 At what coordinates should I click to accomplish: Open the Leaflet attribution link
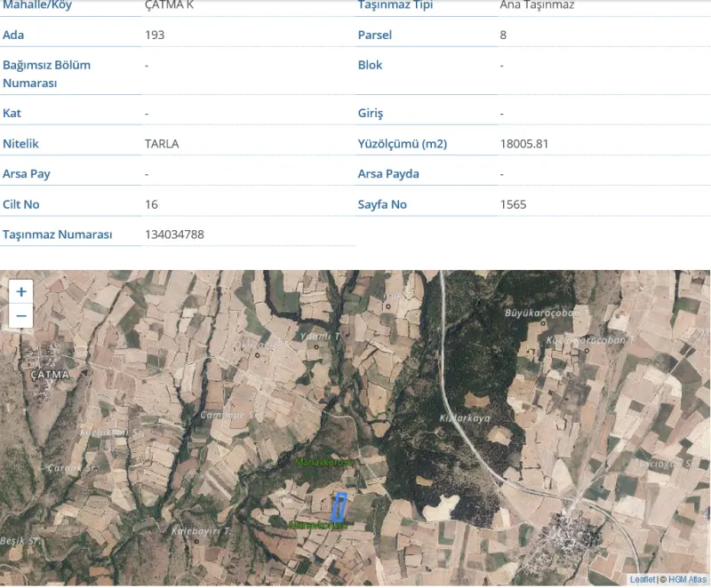(x=642, y=579)
